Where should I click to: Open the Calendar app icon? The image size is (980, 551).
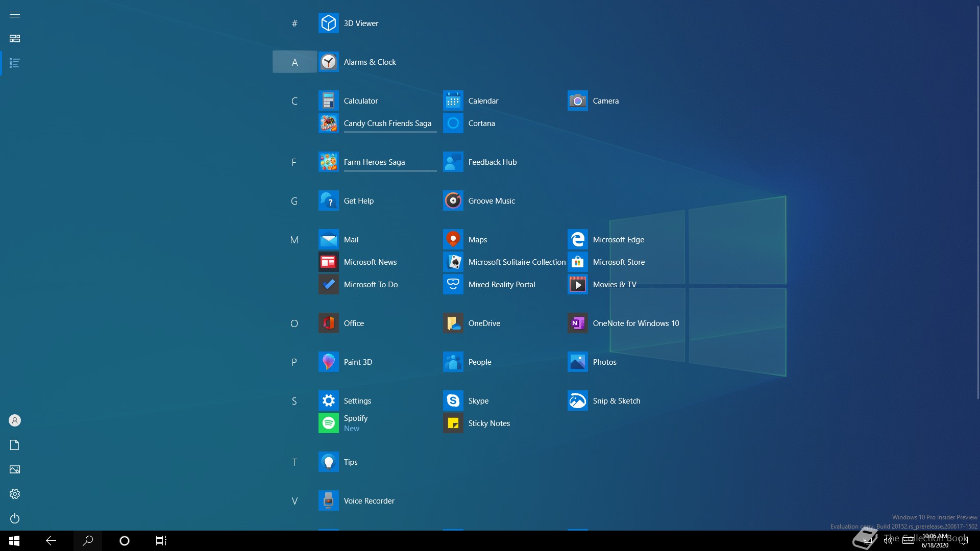(x=453, y=101)
